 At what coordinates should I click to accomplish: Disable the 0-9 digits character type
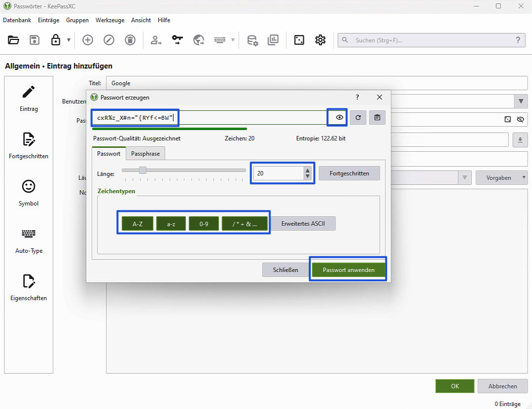[203, 224]
